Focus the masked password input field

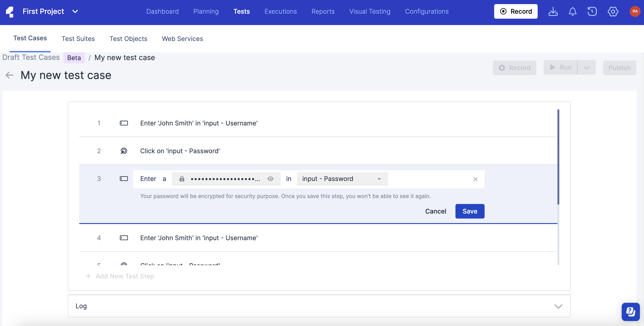(226, 179)
